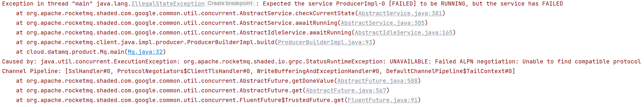Click the 'Caused by: java.util.concurrent.ExecutionException' line
Screen dimensions: 644x107
322,62
